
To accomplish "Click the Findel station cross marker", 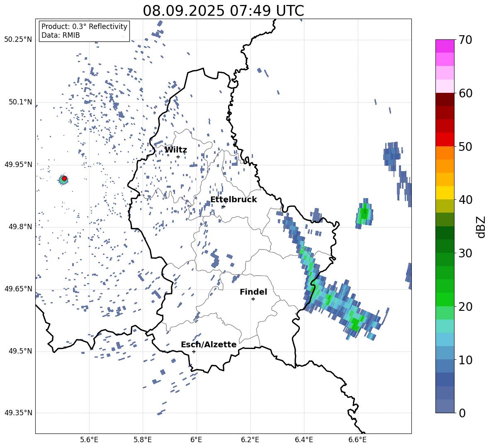I will [253, 299].
